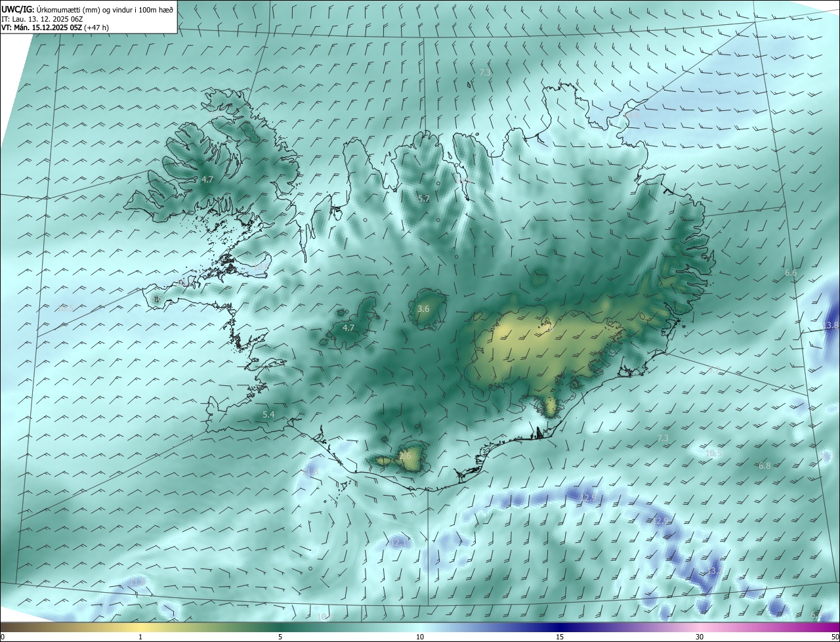Click the 5.7 value in northern Iceland
This screenshot has height=642, width=840.
(x=424, y=198)
